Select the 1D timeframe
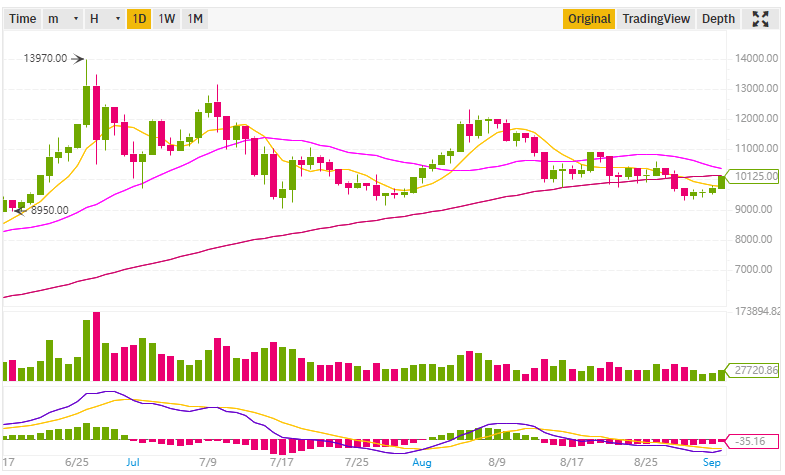The image size is (785, 475). coord(139,19)
